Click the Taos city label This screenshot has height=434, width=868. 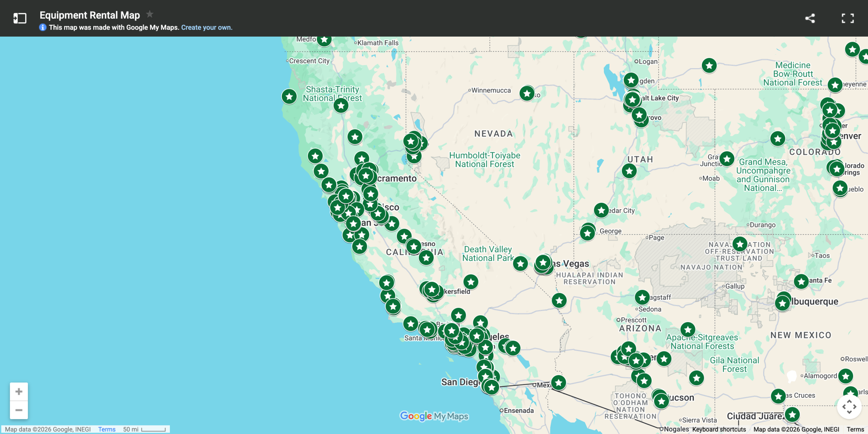pos(822,256)
